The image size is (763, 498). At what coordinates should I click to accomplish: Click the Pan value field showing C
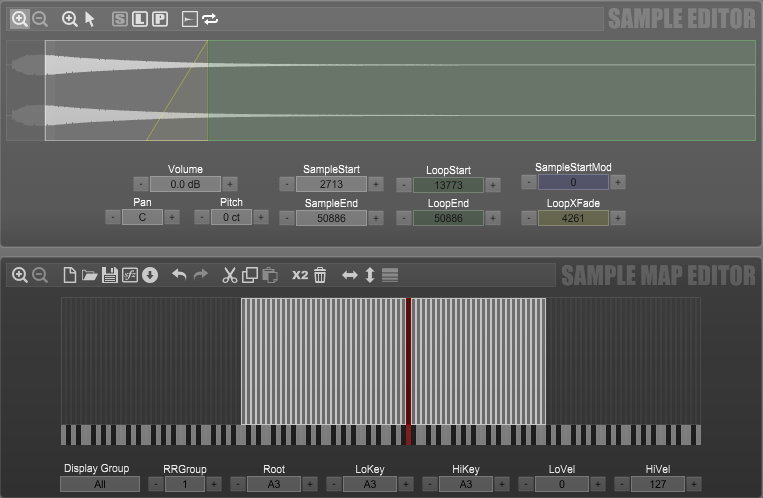142,217
